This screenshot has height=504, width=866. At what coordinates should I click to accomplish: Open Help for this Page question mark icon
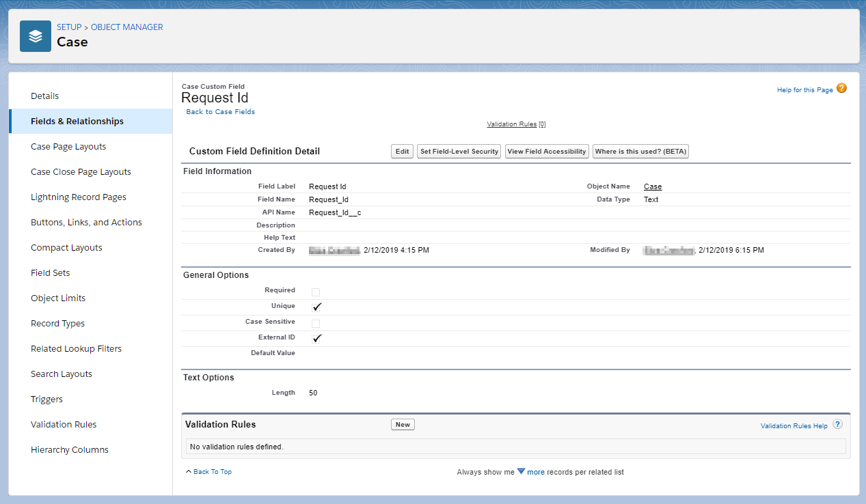pos(841,88)
